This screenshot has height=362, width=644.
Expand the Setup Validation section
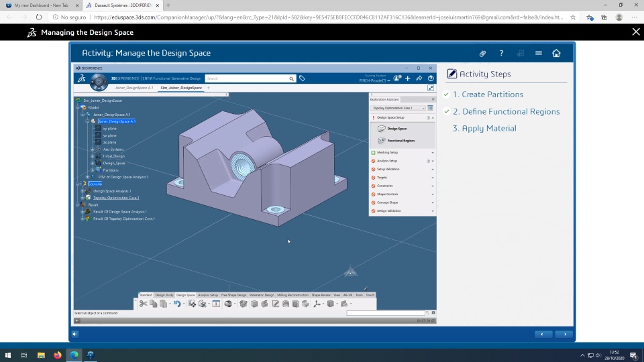coord(433,169)
